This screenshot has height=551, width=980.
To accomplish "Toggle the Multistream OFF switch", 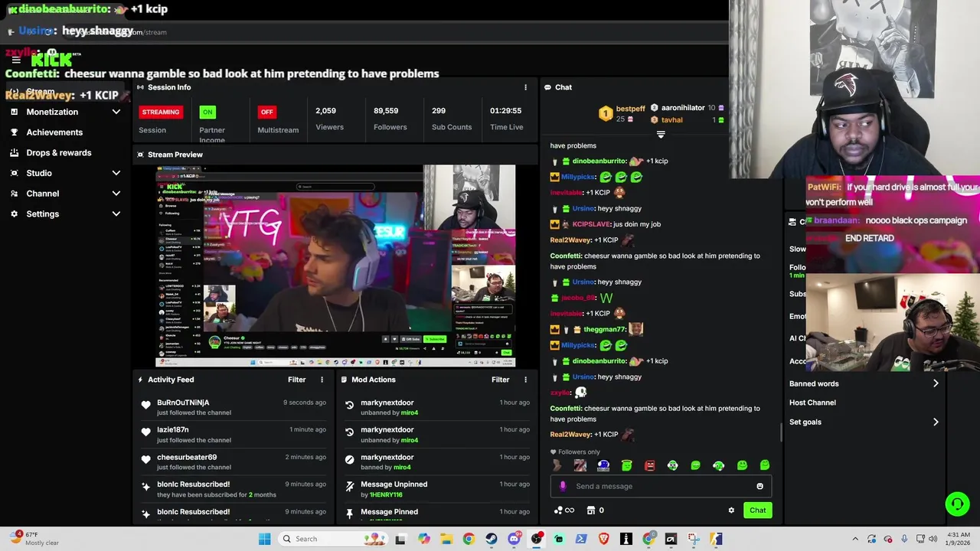I will point(266,112).
